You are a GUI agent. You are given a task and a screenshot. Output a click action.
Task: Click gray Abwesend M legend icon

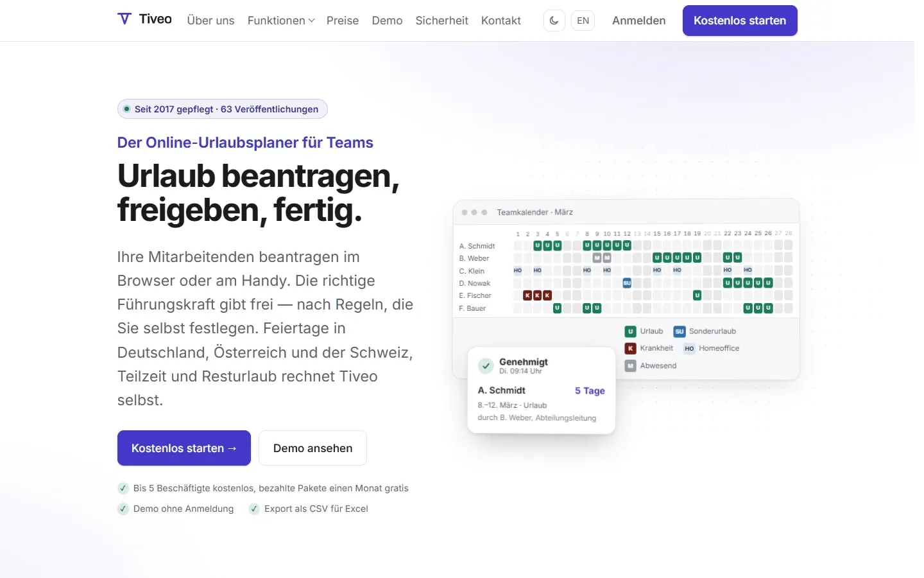[630, 365]
